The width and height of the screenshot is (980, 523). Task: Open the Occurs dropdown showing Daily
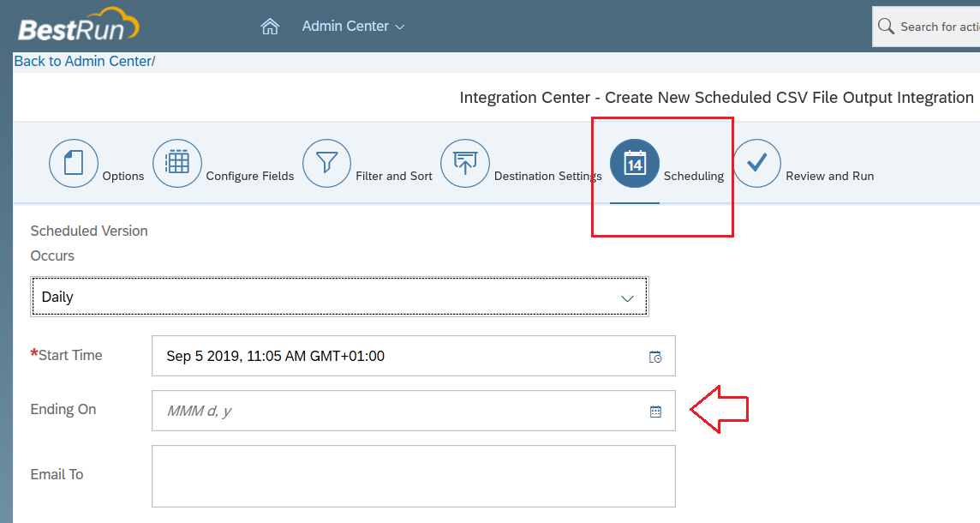(x=339, y=297)
